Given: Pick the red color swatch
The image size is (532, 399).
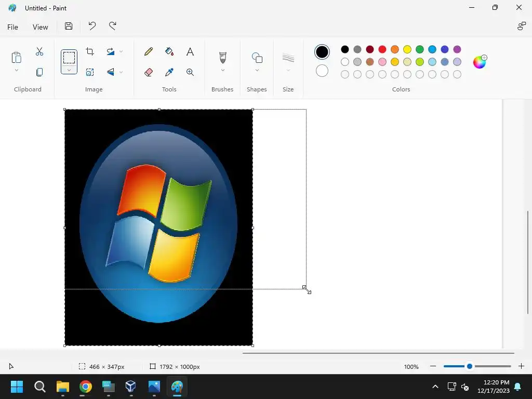Looking at the screenshot, I should coord(382,49).
